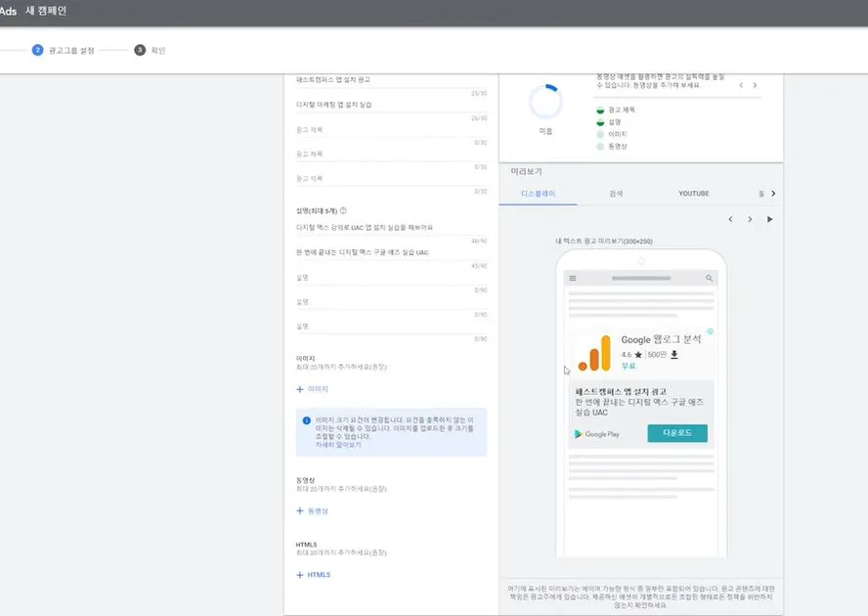The width and height of the screenshot is (868, 616).
Task: Go to step 3 confirmation circle
Action: [140, 50]
